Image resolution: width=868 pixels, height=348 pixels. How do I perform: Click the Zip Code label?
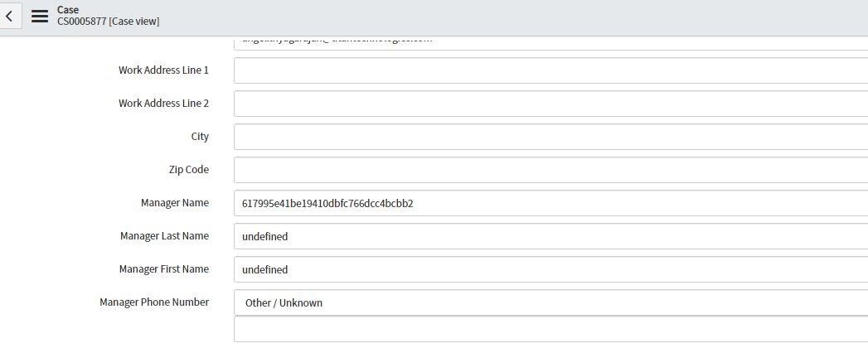click(x=189, y=169)
